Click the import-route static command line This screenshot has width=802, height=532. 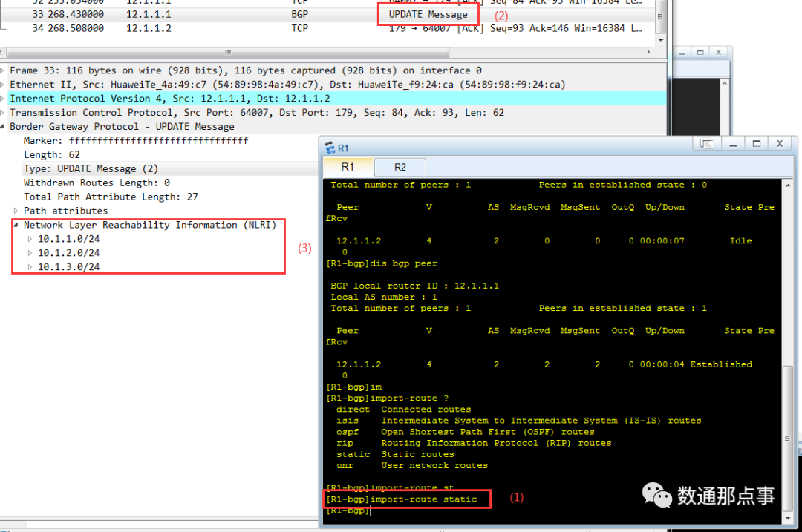(x=407, y=499)
